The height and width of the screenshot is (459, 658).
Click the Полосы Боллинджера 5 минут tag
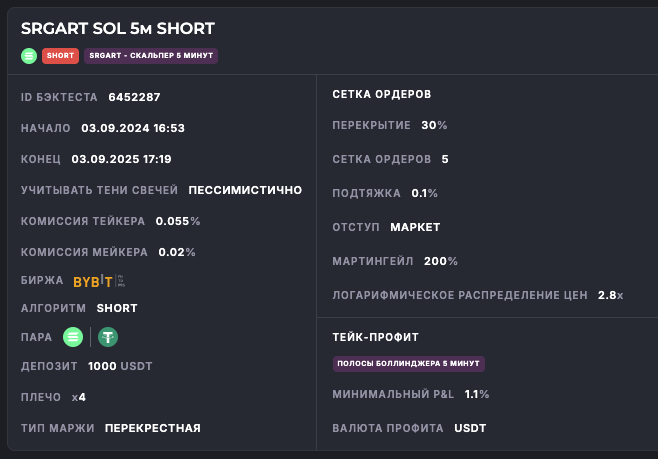click(x=409, y=364)
